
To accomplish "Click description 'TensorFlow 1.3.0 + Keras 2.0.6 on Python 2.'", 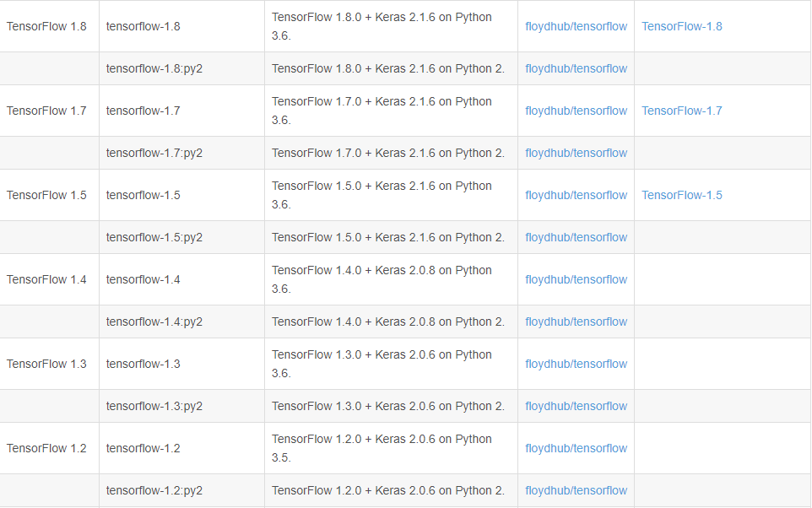I will [x=388, y=406].
